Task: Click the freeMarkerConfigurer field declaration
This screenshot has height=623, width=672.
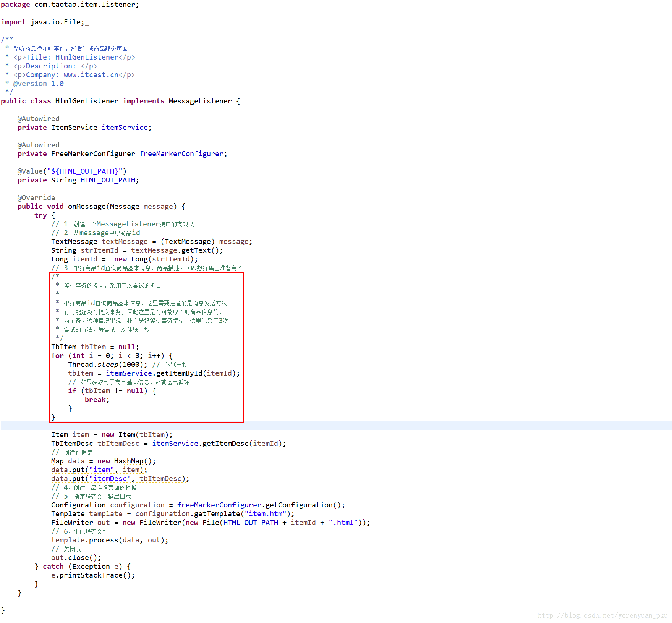Action: 122,154
